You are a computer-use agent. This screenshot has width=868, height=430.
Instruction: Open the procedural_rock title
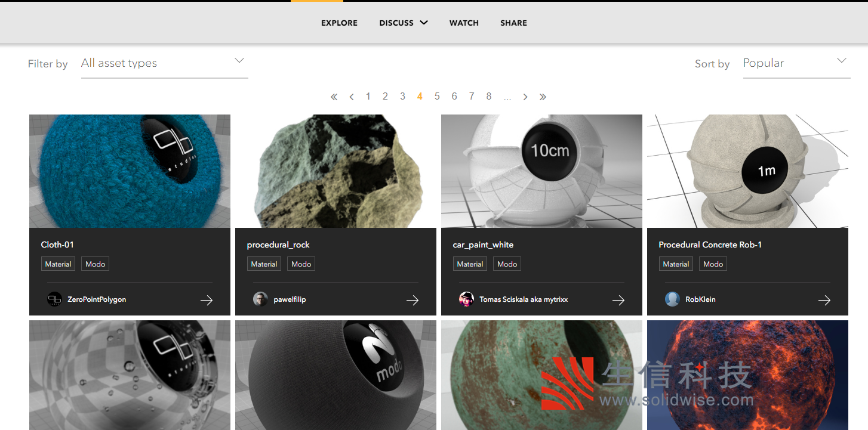278,245
